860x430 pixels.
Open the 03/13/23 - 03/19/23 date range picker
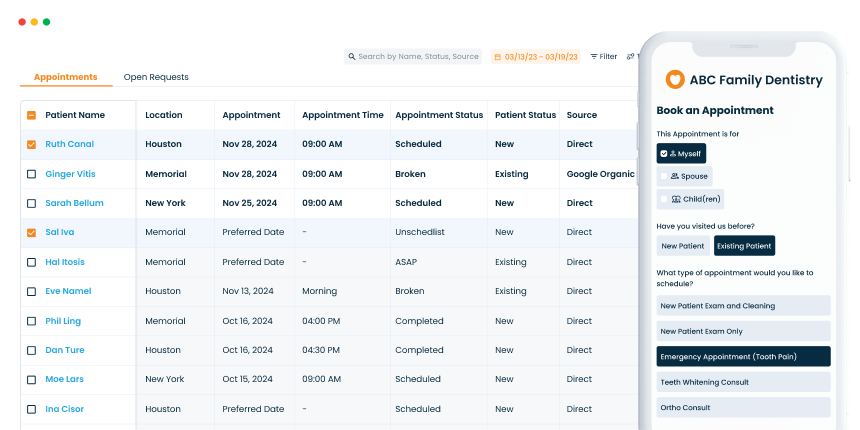540,57
